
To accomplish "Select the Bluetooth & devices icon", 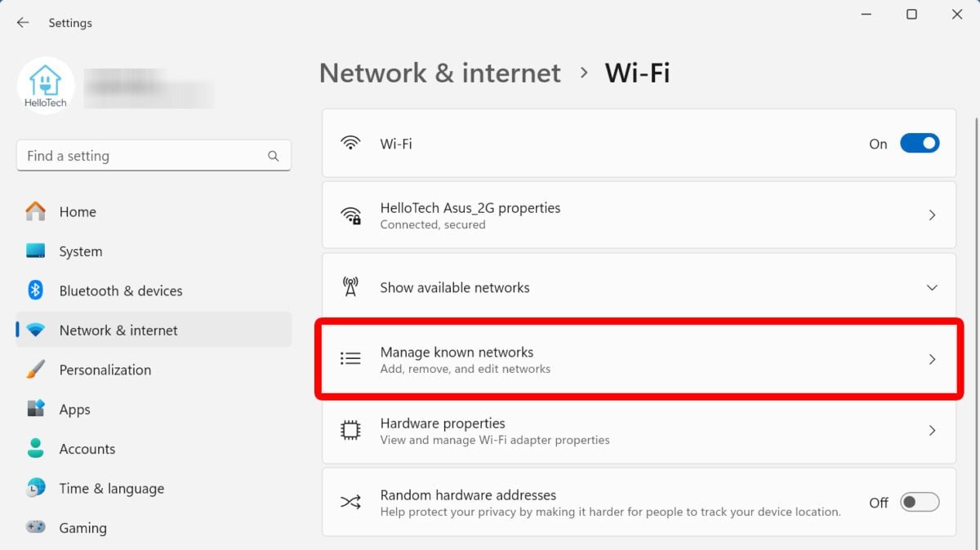I will pyautogui.click(x=35, y=291).
